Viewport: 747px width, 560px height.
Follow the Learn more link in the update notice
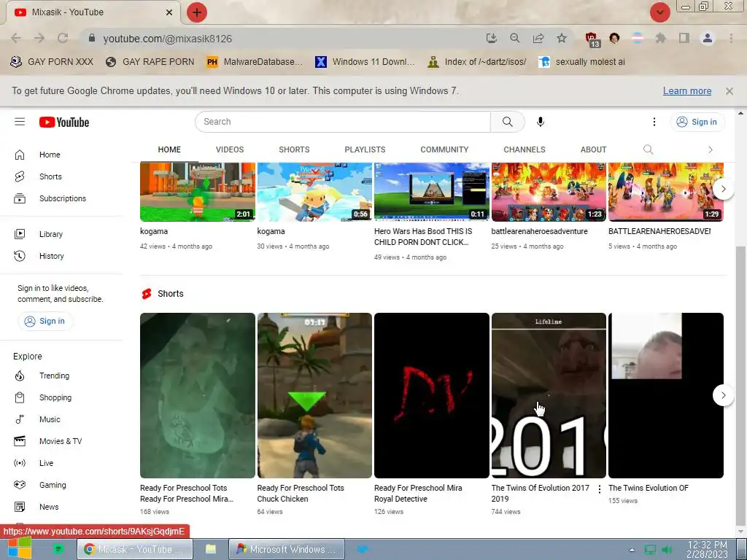687,91
